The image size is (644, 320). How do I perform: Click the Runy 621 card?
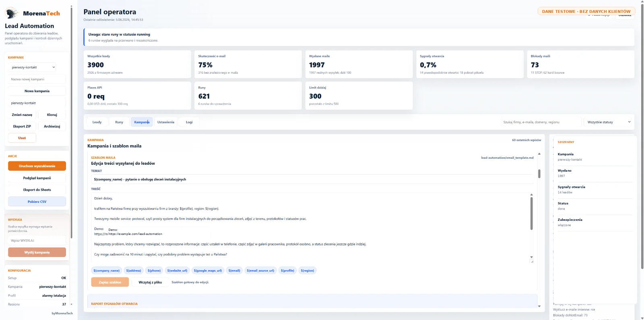pyautogui.click(x=248, y=96)
